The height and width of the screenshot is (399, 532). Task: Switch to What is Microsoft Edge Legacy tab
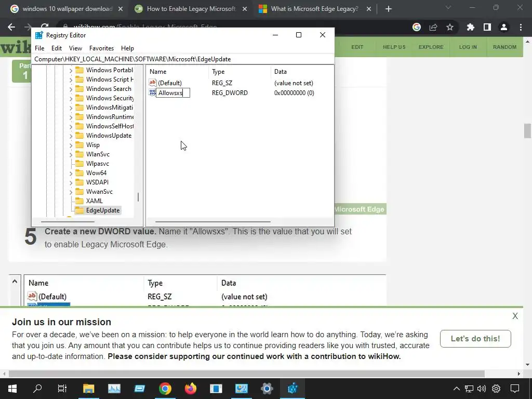(x=314, y=9)
